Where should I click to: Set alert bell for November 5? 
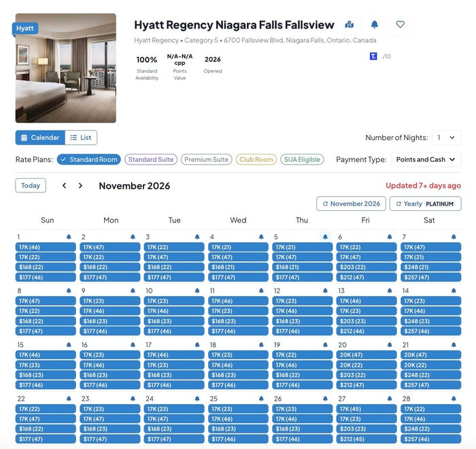point(326,237)
